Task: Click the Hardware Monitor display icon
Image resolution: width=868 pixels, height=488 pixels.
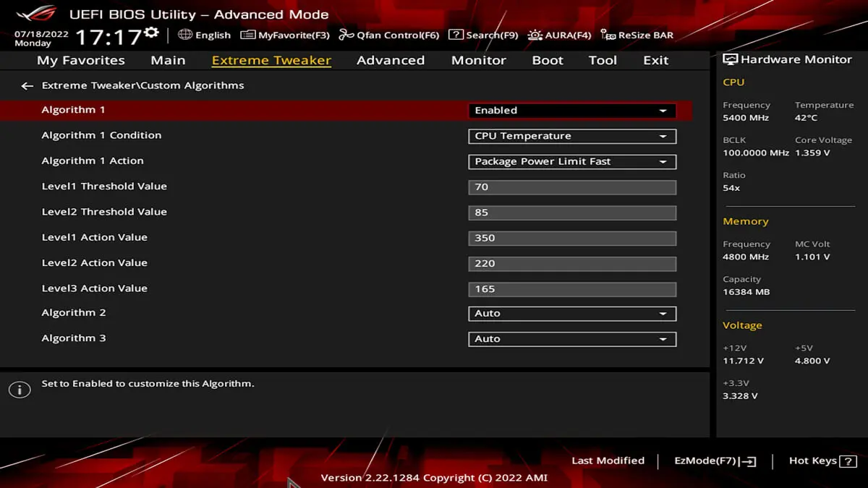Action: pos(731,60)
